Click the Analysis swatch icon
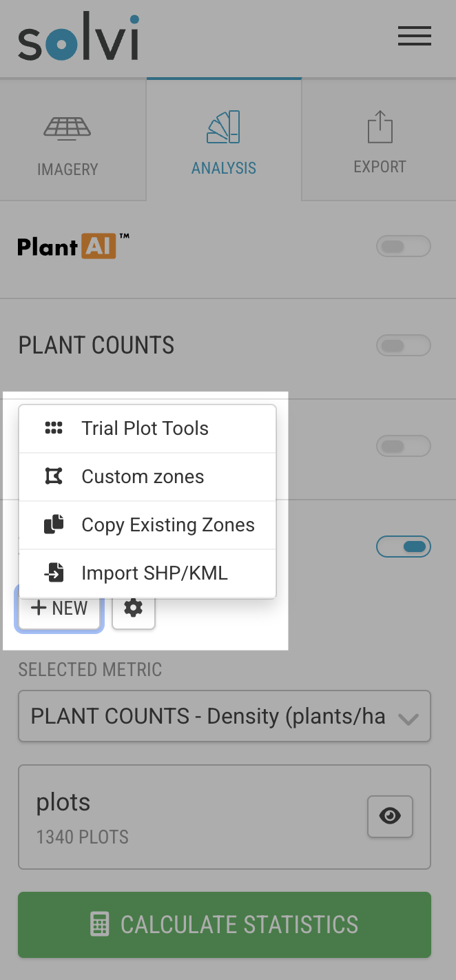Viewport: 456px width, 980px height. (223, 127)
